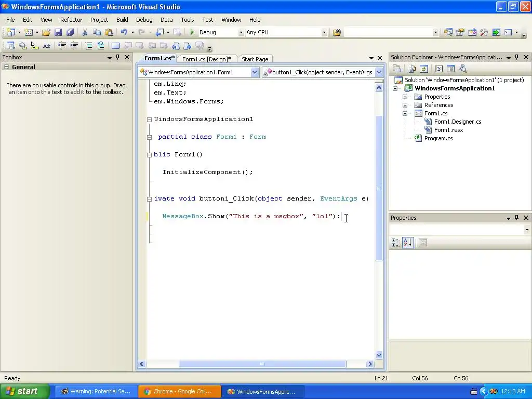Screen dimensions: 532x399
Task: Open the Properties Window toolbar icon
Action: click(460, 32)
